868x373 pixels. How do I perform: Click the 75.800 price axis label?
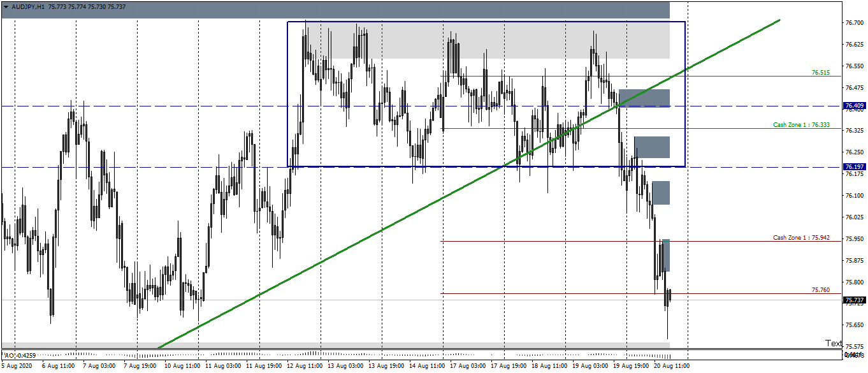[854, 282]
